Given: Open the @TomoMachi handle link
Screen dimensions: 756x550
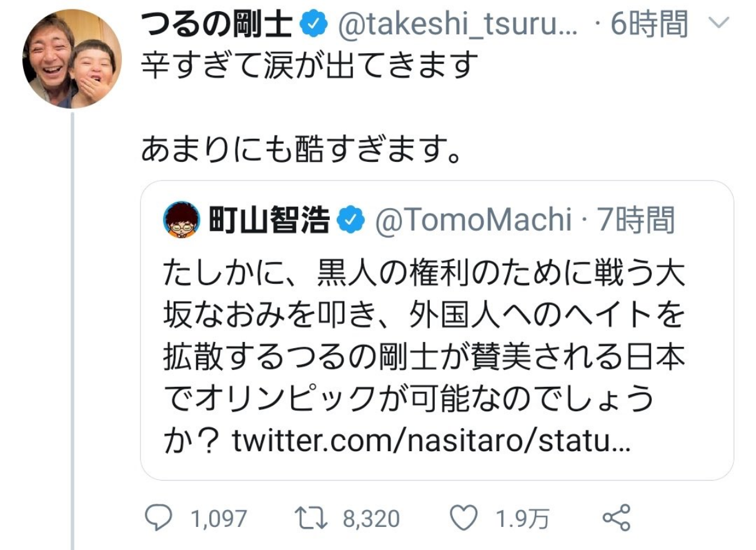Looking at the screenshot, I should pyautogui.click(x=472, y=219).
